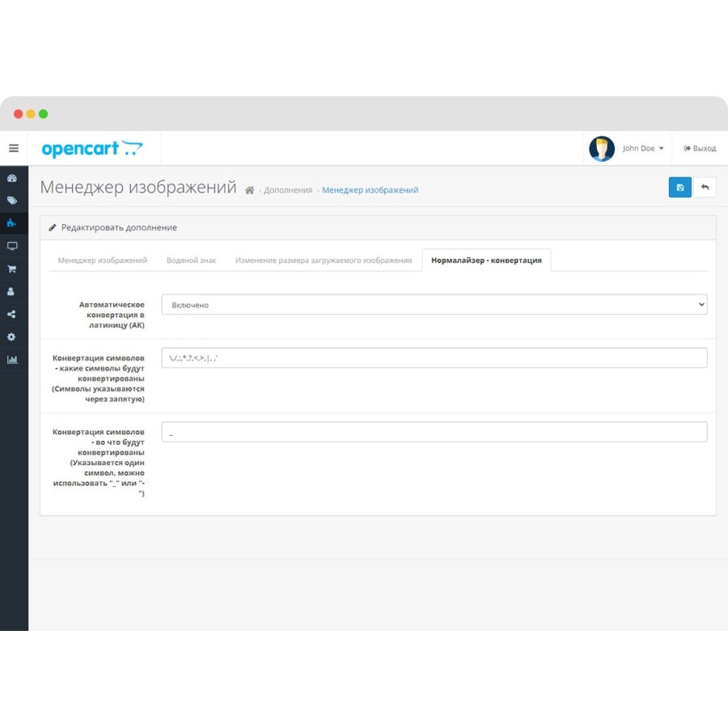Click the Автоматическое конвертация в латиницу label
Viewport: 728px width, 728px height.
(112, 315)
